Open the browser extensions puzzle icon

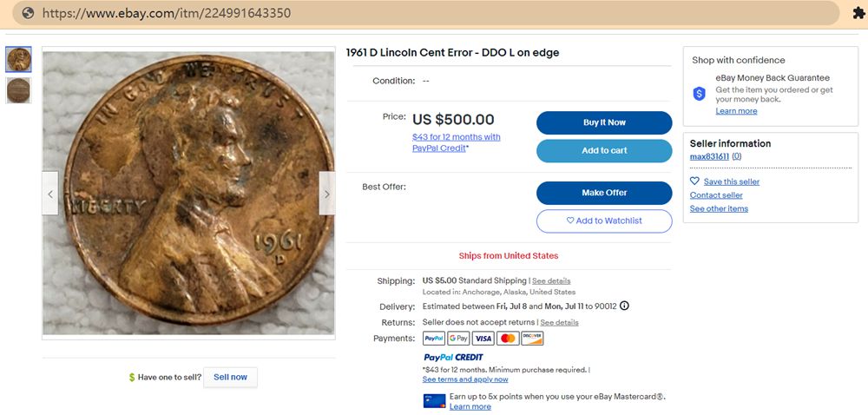pyautogui.click(x=855, y=13)
